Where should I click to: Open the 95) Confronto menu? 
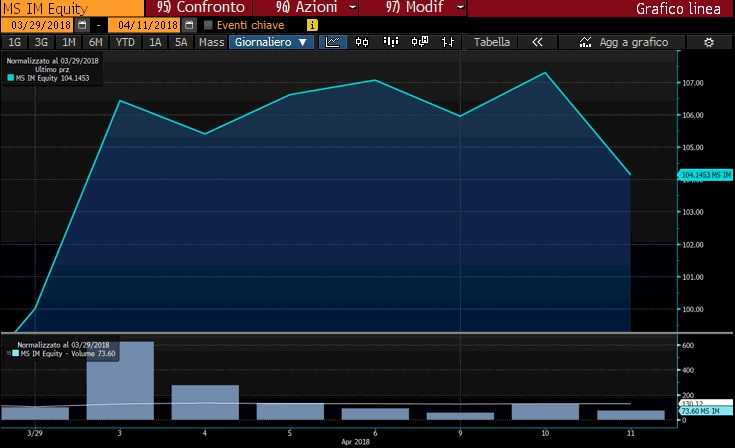click(x=200, y=7)
